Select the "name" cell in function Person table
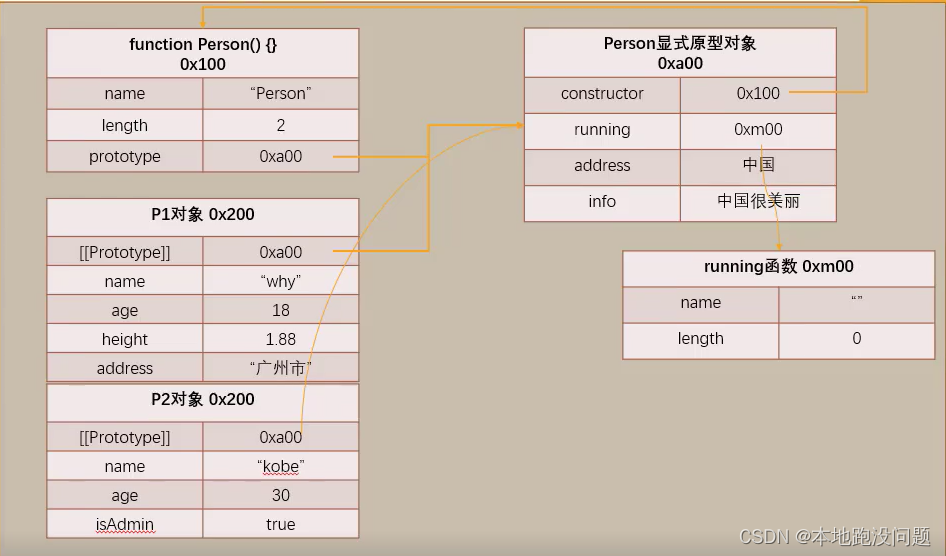Screen dimensions: 946x556 [125, 93]
